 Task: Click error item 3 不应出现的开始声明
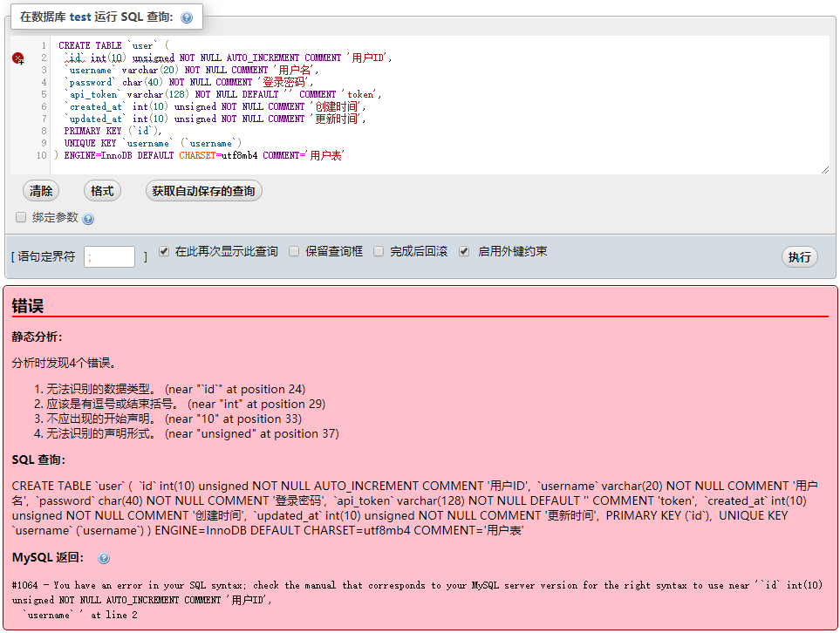pyautogui.click(x=174, y=419)
